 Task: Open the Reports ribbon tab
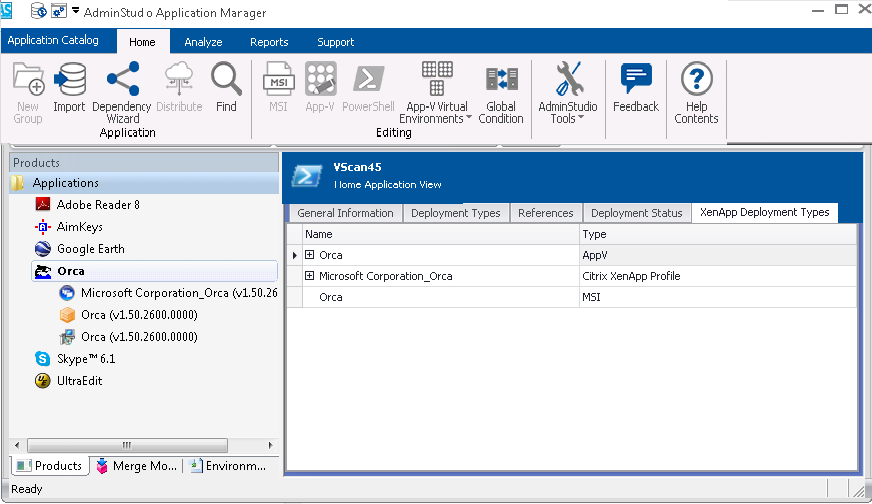click(269, 42)
